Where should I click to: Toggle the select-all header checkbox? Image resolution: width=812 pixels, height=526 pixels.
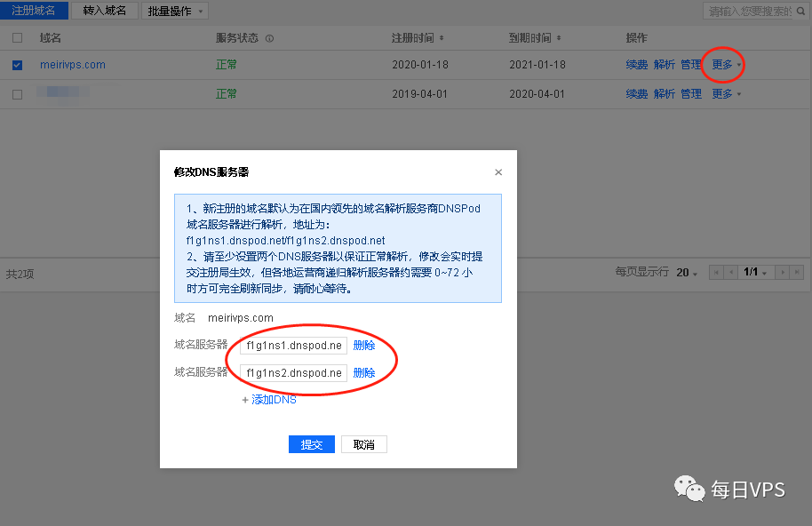(17, 38)
